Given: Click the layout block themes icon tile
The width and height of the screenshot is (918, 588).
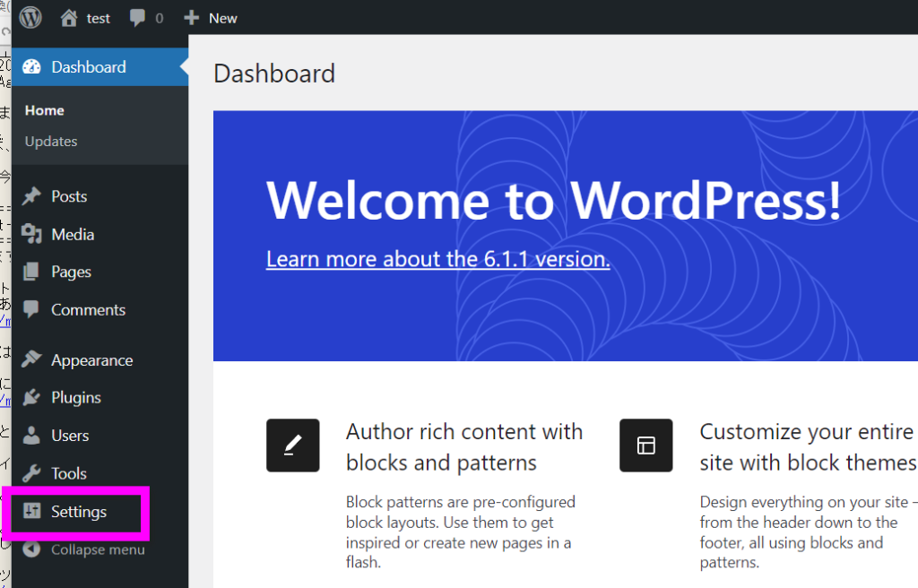Looking at the screenshot, I should [645, 445].
